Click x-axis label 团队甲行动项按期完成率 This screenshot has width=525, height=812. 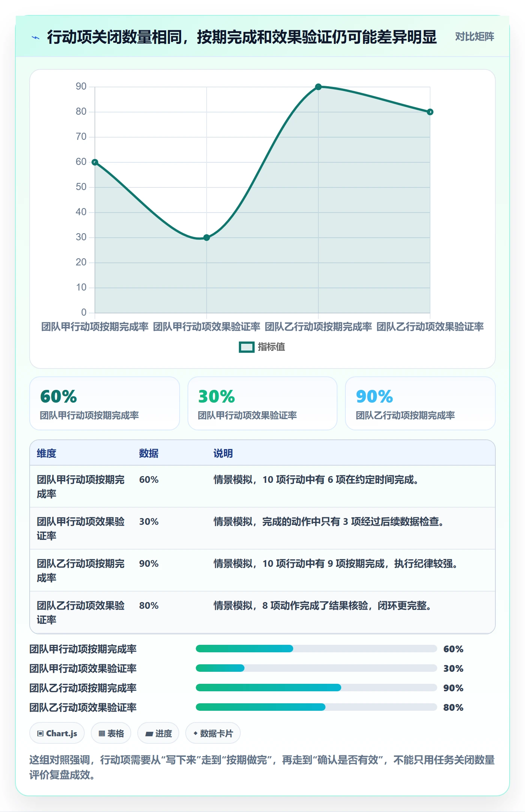(95, 327)
